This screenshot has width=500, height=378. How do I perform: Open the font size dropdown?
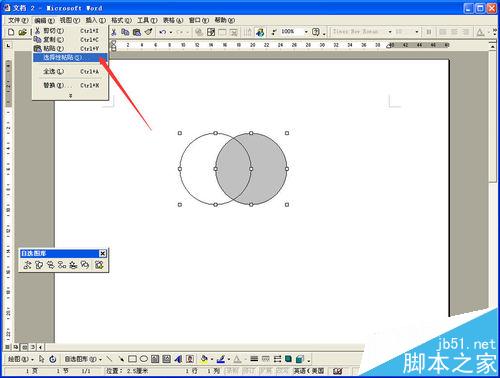coord(417,32)
